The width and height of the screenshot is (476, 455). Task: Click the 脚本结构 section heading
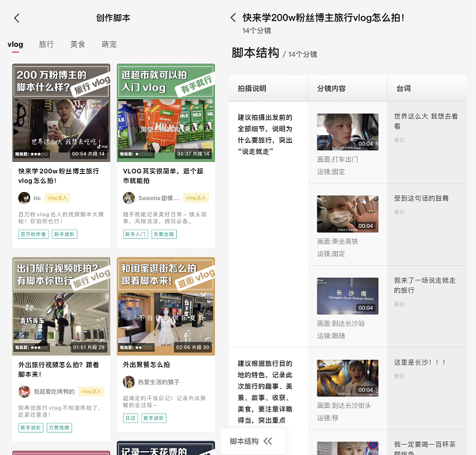click(x=255, y=52)
